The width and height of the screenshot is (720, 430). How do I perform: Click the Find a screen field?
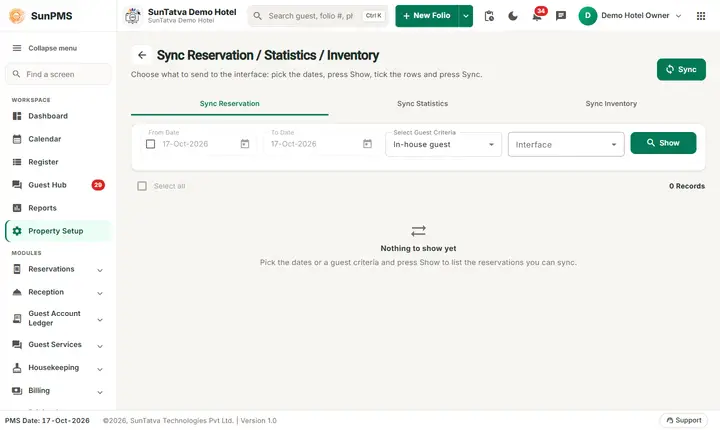coord(58,74)
